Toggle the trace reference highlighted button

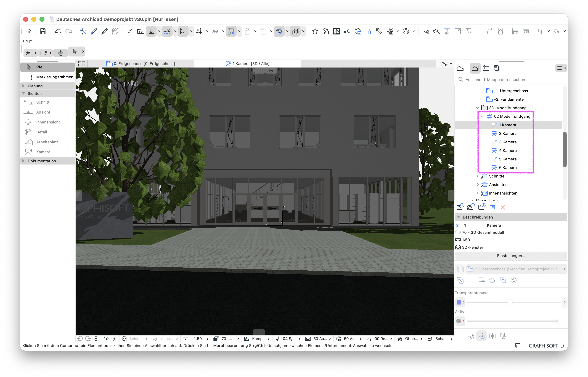point(279,31)
